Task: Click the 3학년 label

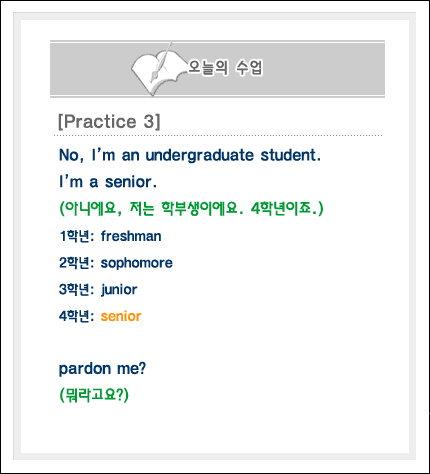Action: (x=76, y=290)
